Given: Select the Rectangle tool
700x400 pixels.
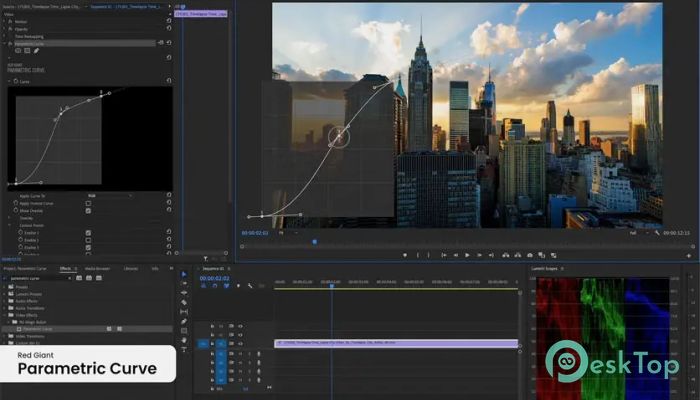Looking at the screenshot, I should point(184,331).
